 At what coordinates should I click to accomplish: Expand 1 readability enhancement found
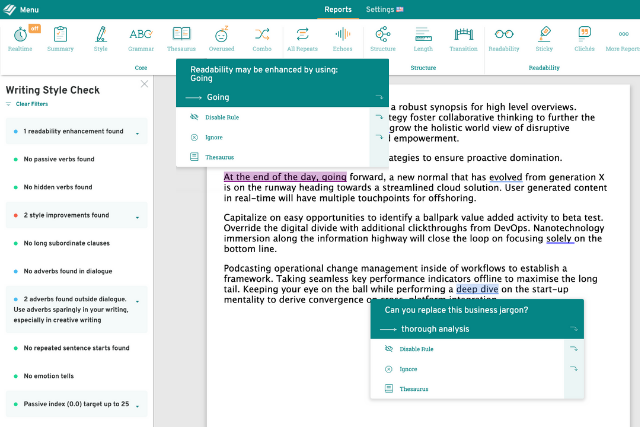76,131
